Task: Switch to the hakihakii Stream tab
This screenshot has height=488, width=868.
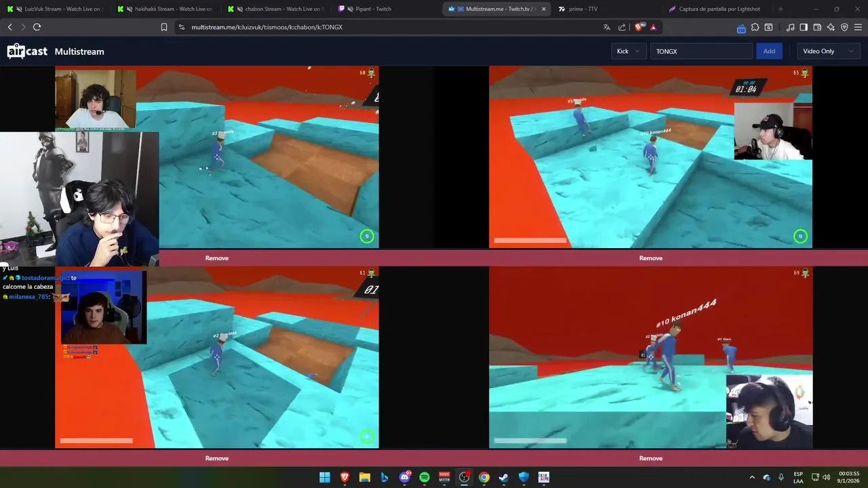Action: pyautogui.click(x=165, y=9)
